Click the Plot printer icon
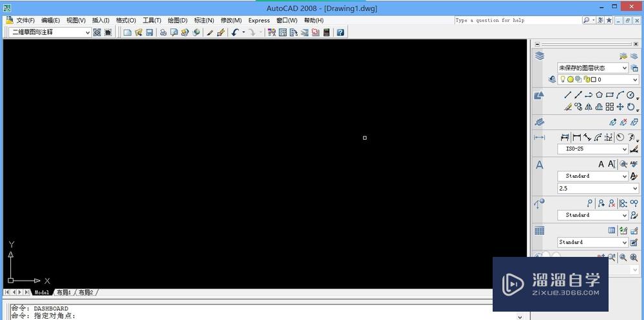 pos(163,32)
